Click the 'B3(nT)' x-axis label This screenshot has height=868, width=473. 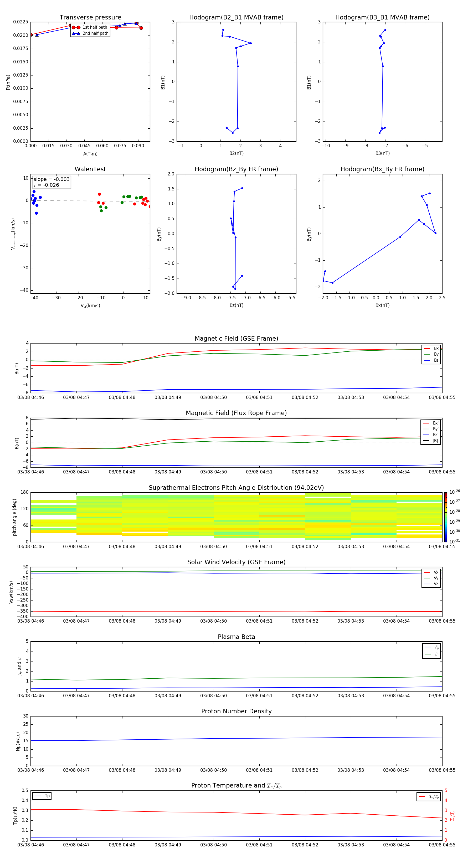[382, 153]
